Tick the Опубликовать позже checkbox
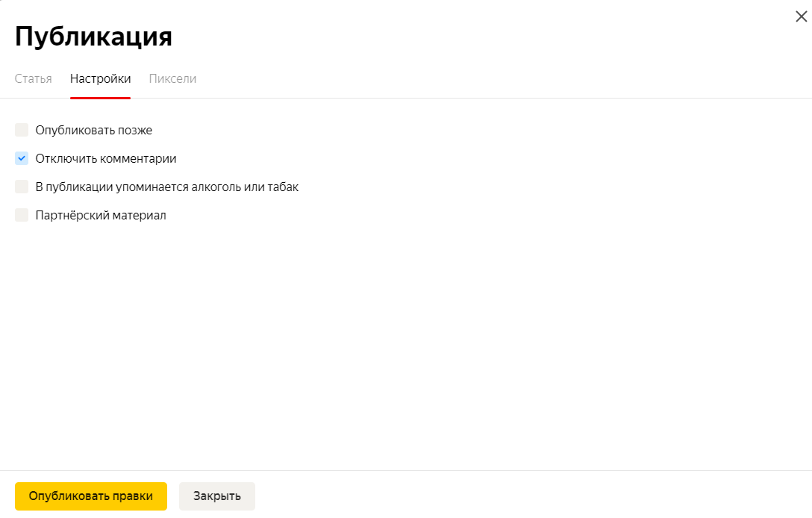Screen dimensions: 812x518 (x=22, y=130)
